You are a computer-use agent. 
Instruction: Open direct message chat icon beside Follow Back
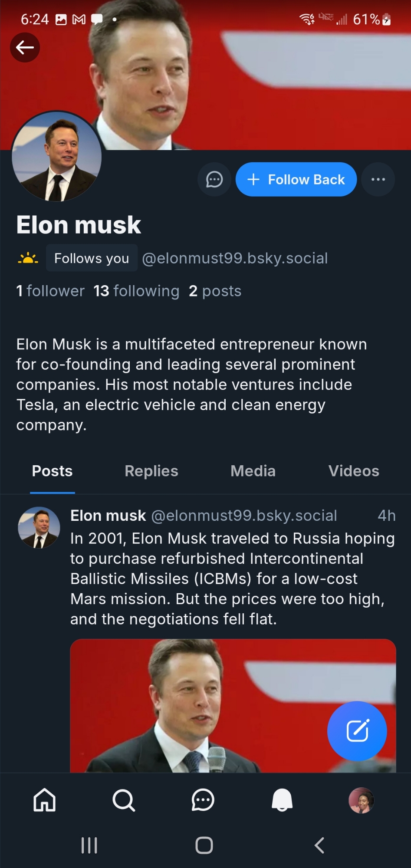(214, 179)
